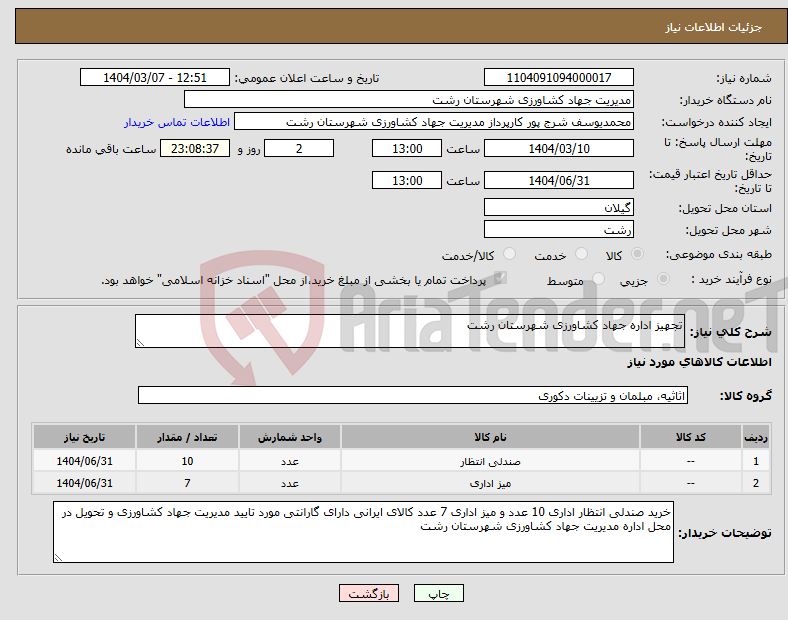788x620 pixels.
Task: Select the خدمت radio button
Action: click(581, 254)
